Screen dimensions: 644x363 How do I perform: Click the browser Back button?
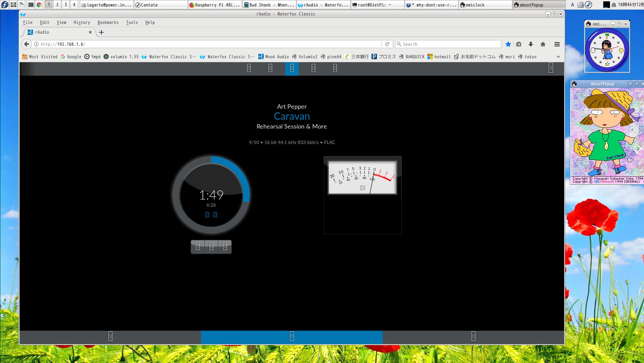pos(26,44)
